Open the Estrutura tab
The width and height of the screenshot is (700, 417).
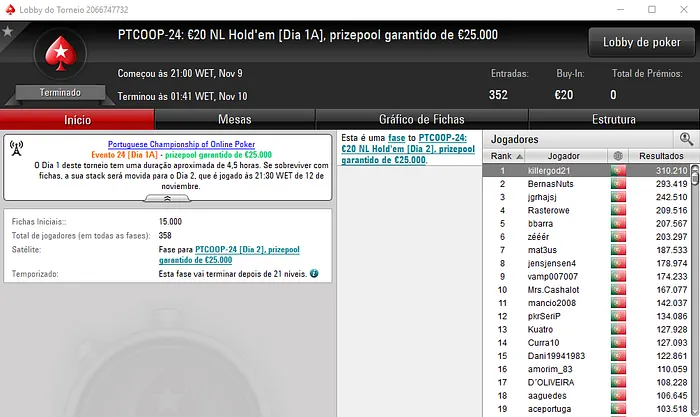point(614,120)
